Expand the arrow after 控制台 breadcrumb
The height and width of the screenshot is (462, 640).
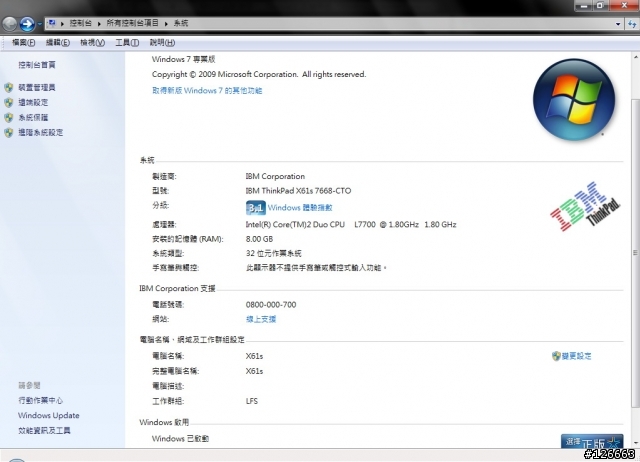coord(99,24)
